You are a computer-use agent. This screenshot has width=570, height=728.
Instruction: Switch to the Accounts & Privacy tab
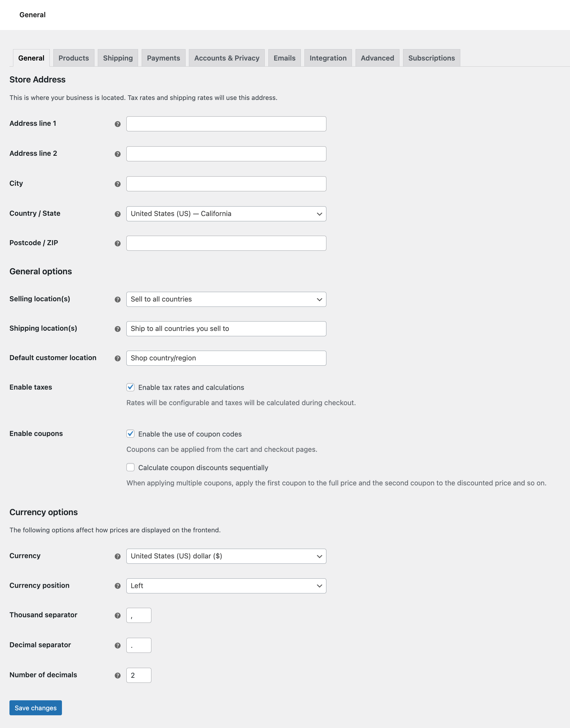click(227, 58)
